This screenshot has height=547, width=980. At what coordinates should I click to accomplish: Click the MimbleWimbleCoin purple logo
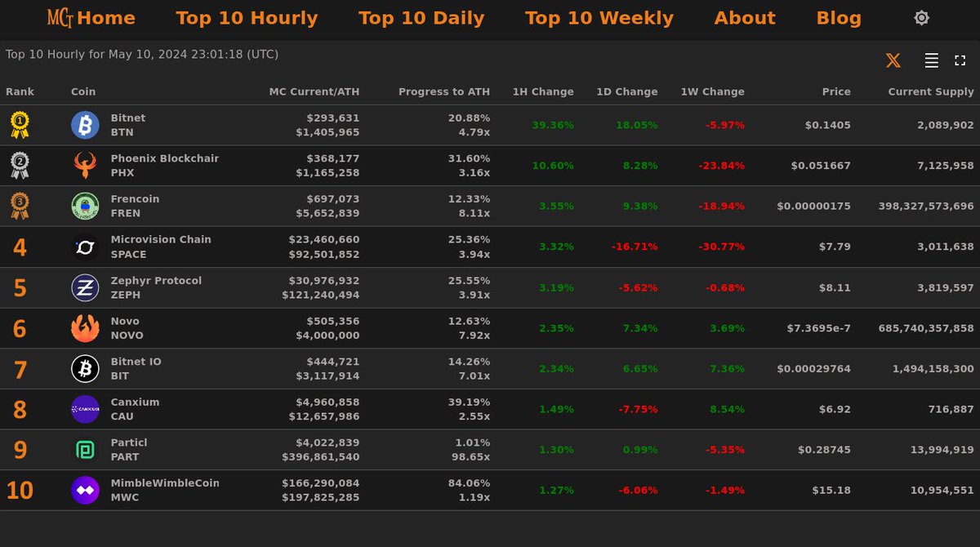point(85,490)
